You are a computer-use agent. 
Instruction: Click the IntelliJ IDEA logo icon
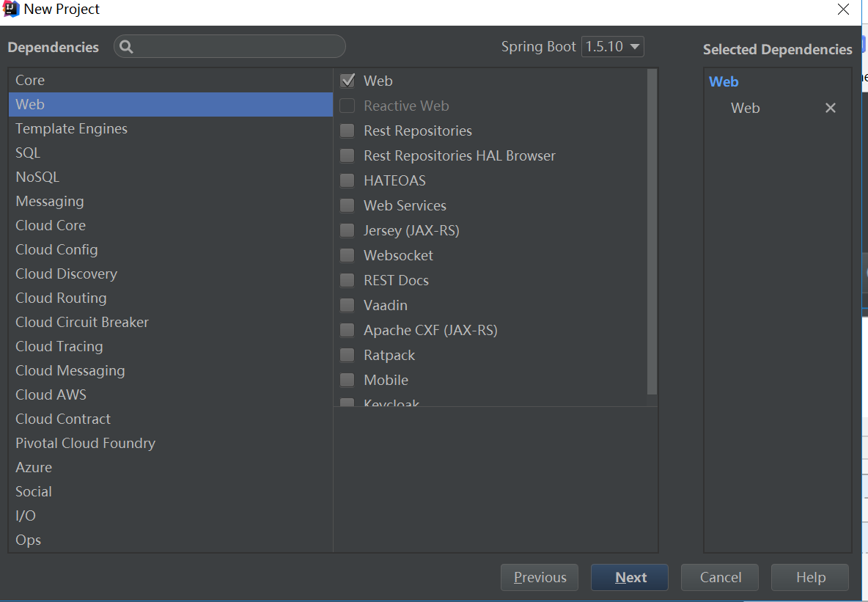11,10
